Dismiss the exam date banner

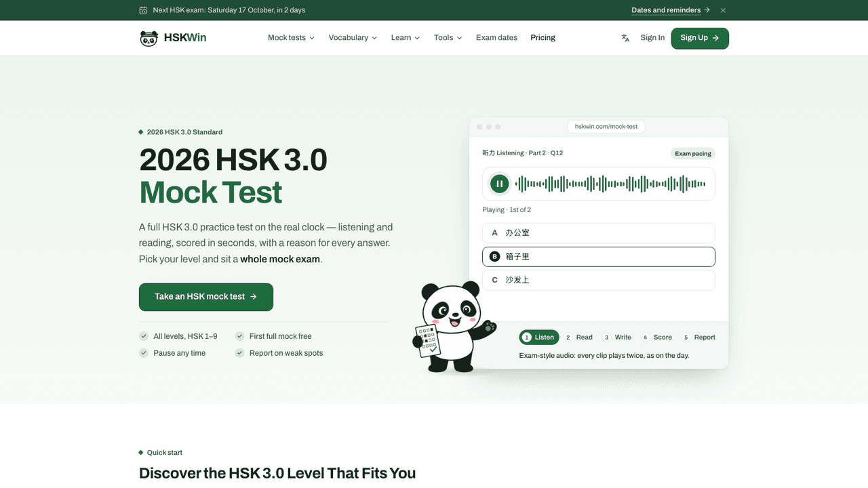723,10
